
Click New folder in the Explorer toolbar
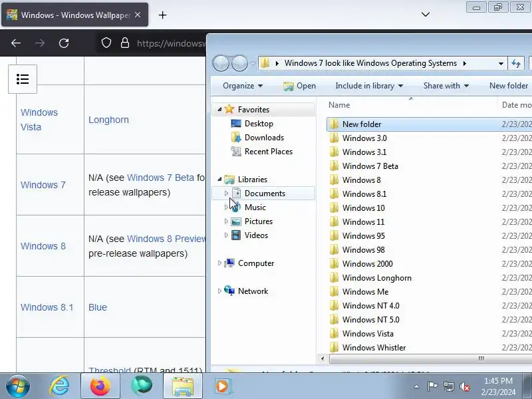[509, 86]
